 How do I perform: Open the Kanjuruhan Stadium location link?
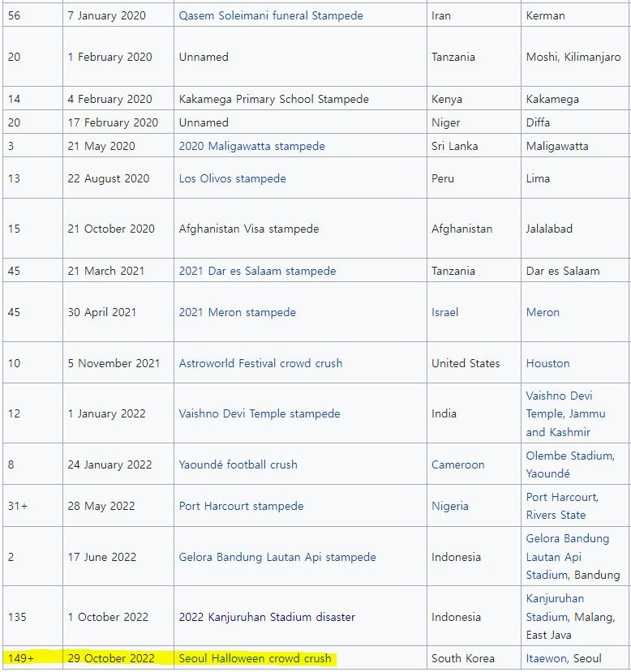tap(555, 608)
